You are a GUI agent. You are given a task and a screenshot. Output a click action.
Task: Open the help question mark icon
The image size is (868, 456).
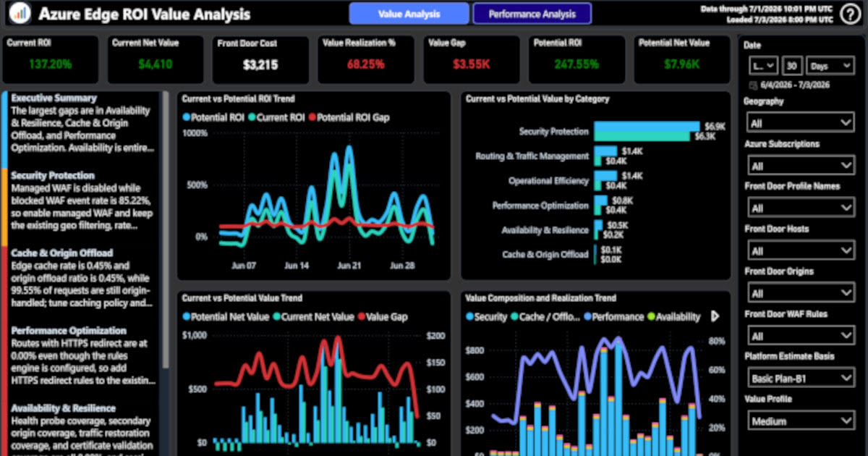click(851, 14)
